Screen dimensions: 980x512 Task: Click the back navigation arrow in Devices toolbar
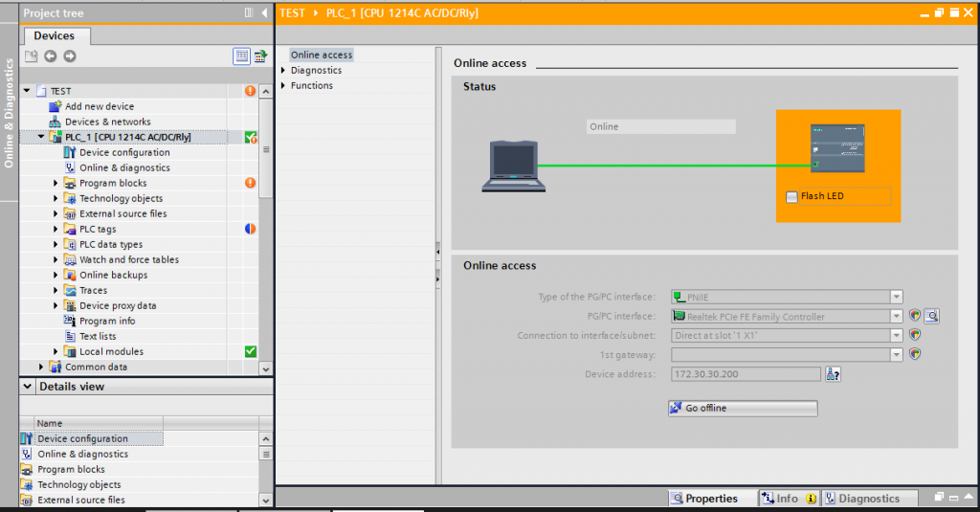(50, 56)
